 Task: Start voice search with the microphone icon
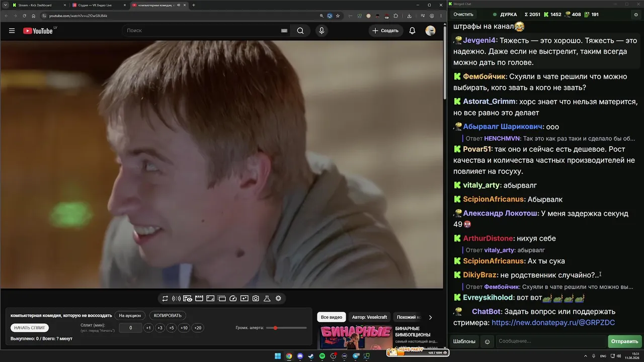[321, 31]
